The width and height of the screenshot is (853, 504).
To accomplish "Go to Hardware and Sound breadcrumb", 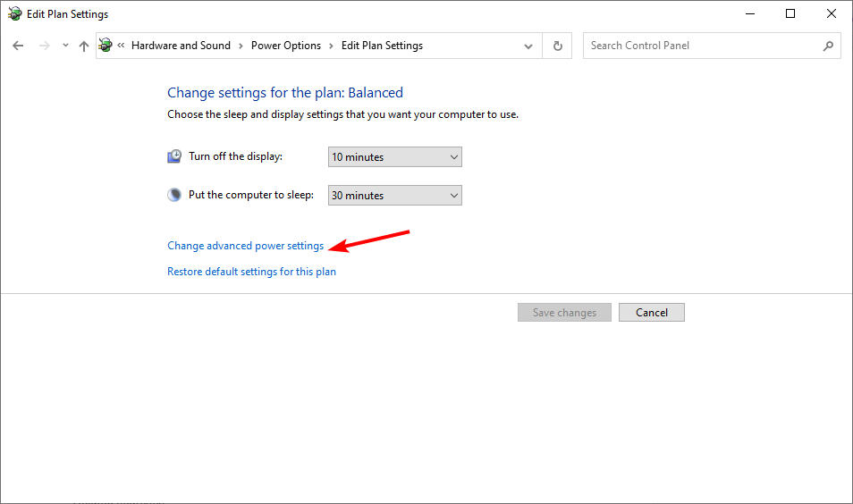I will pyautogui.click(x=181, y=46).
